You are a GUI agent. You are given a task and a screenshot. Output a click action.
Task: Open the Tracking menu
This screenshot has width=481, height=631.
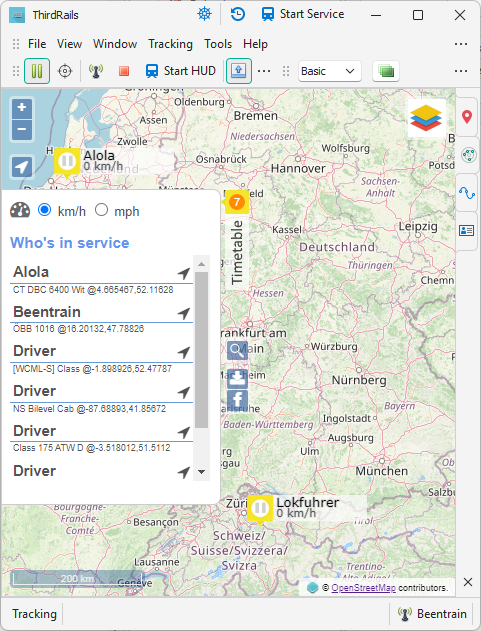click(170, 44)
